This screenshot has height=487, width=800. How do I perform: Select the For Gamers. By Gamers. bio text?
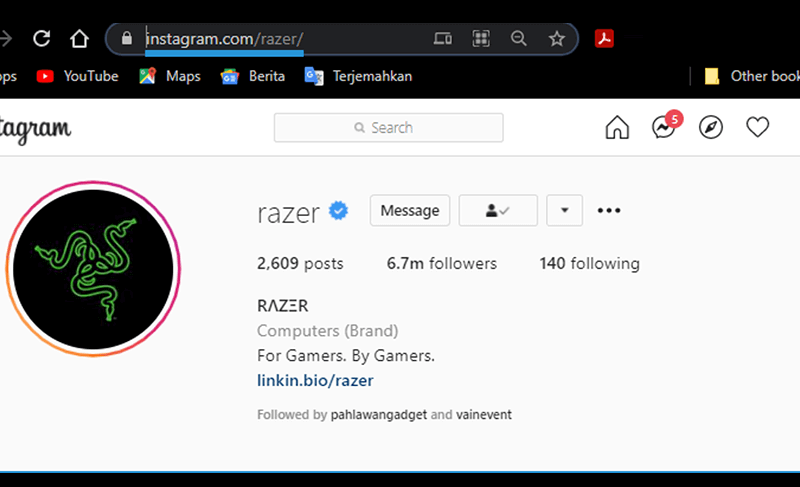pos(346,355)
